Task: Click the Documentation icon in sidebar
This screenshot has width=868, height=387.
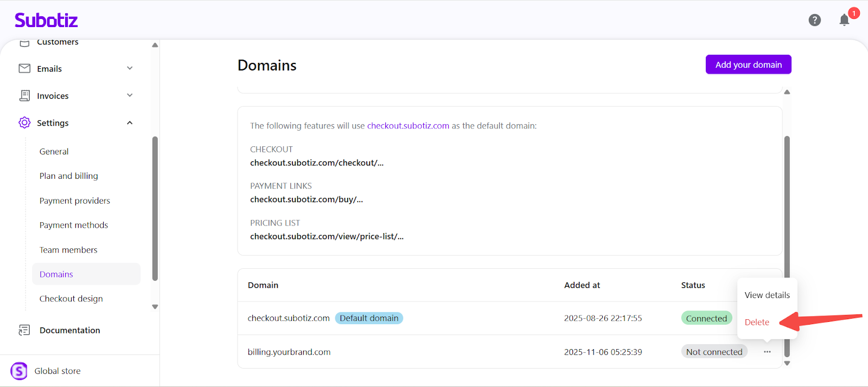Action: click(x=24, y=330)
